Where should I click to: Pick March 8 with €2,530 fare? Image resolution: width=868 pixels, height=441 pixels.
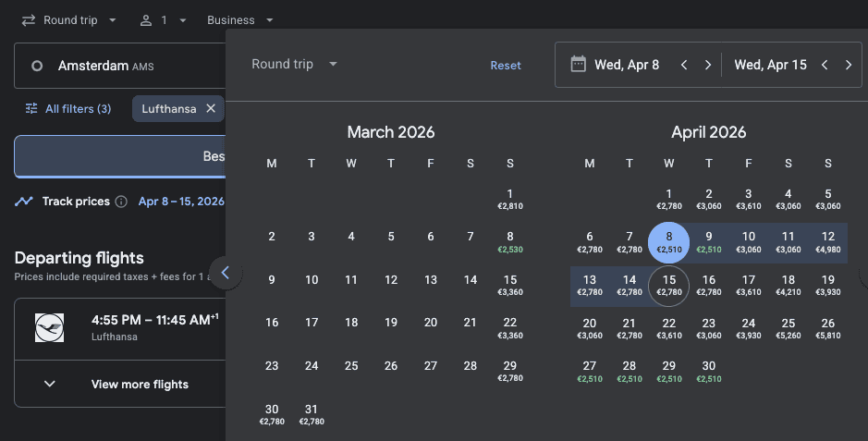tap(509, 241)
